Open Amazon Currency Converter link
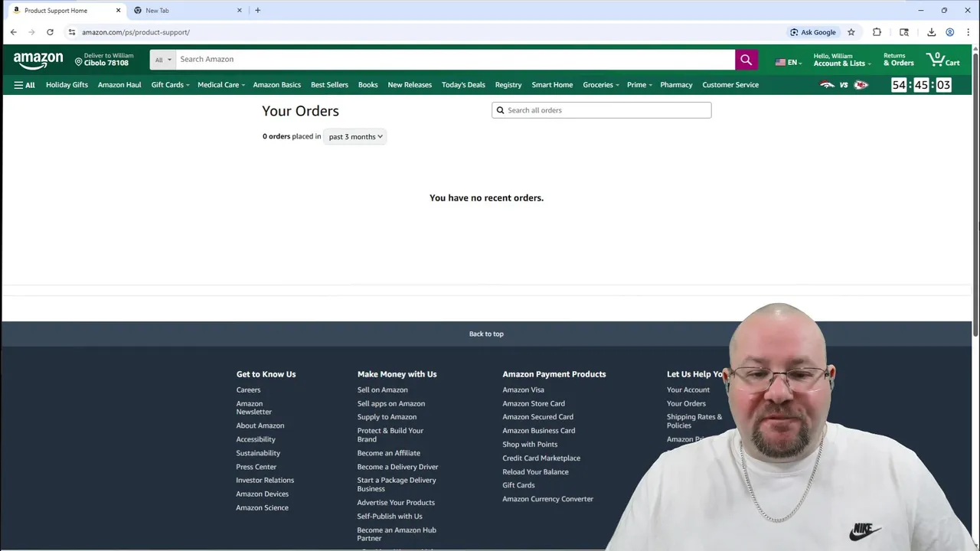Screen dimensions: 980x551 (x=547, y=499)
